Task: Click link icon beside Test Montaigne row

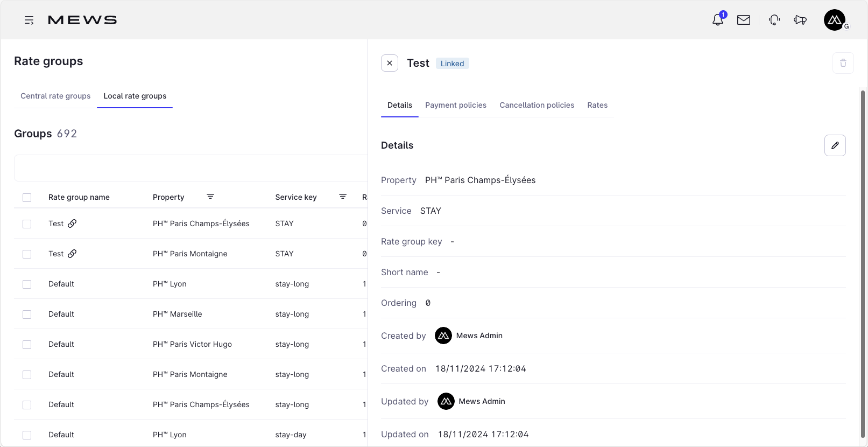Action: click(72, 254)
